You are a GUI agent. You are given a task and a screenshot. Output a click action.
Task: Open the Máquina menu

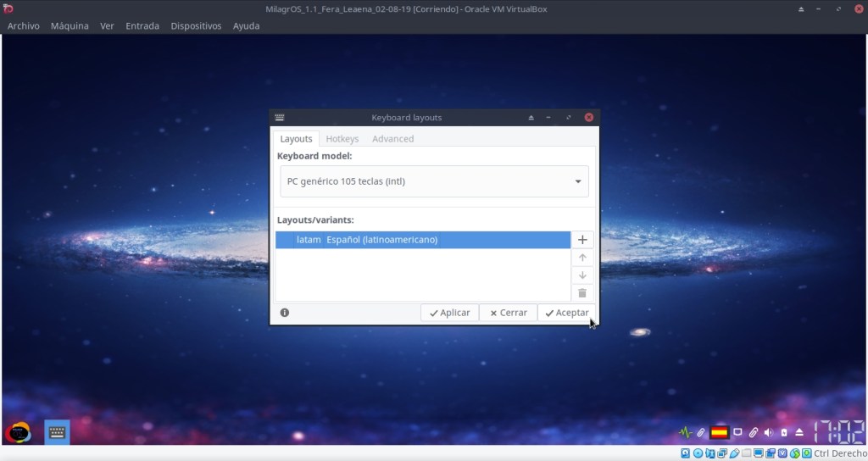70,26
